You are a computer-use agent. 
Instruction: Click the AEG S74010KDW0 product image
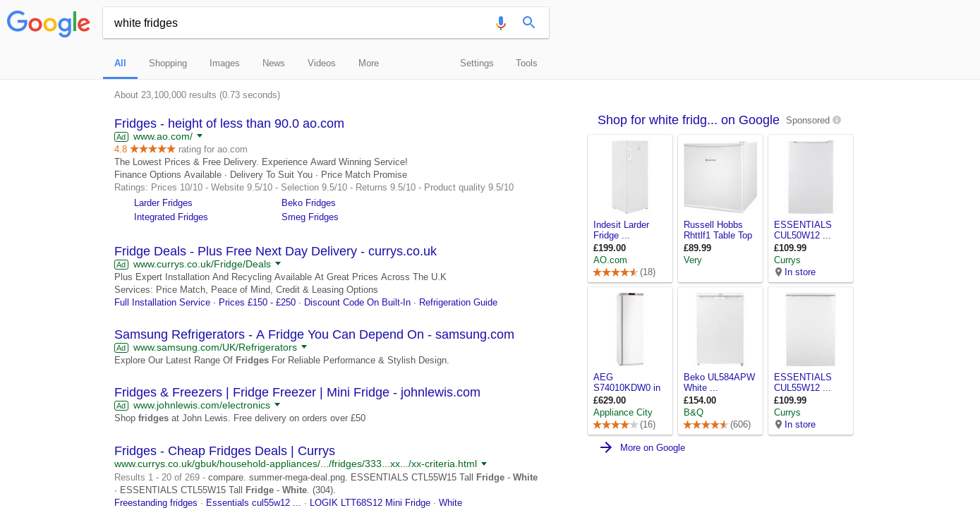[630, 329]
